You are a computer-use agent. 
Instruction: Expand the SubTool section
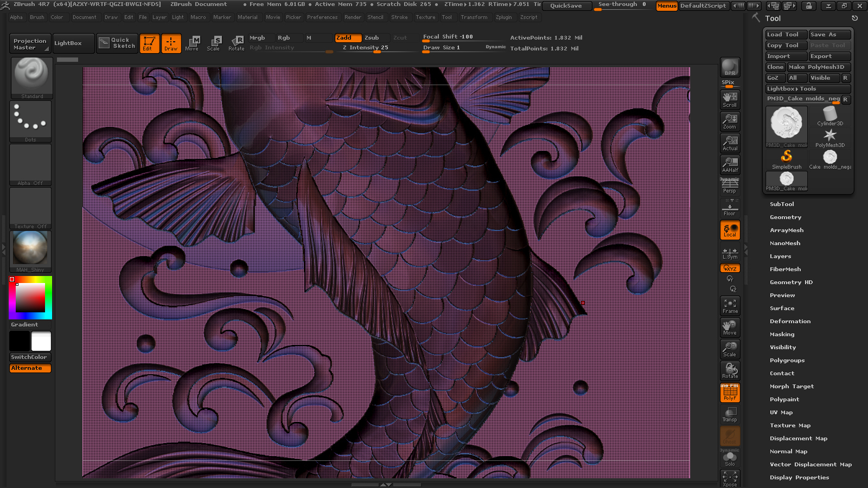782,204
